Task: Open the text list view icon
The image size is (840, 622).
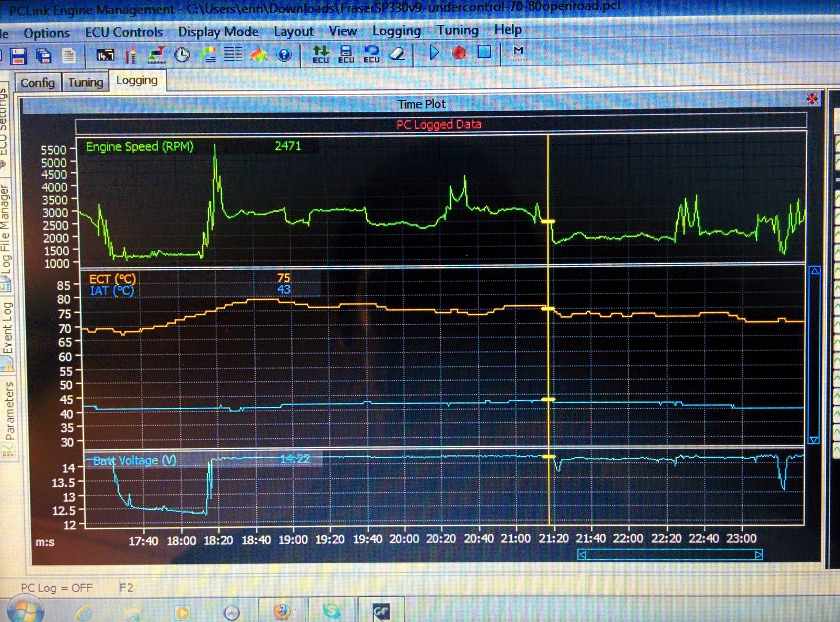Action: point(233,55)
